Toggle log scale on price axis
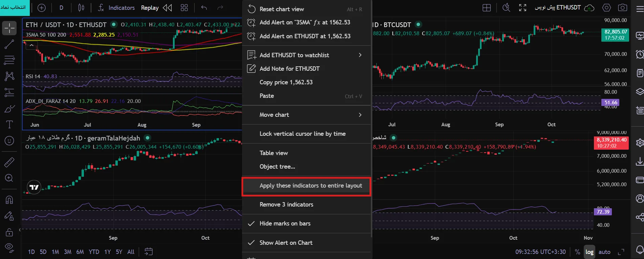This screenshot has height=259, width=644. coord(590,252)
